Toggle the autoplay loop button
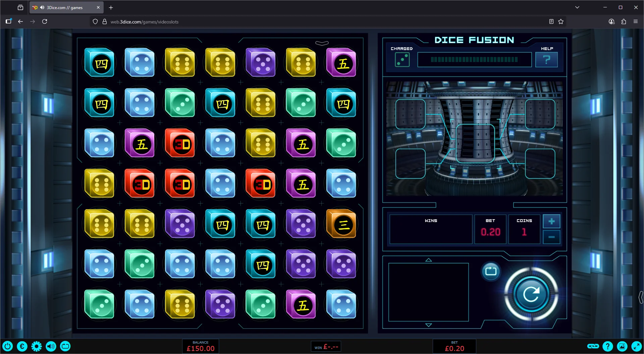 pos(491,271)
